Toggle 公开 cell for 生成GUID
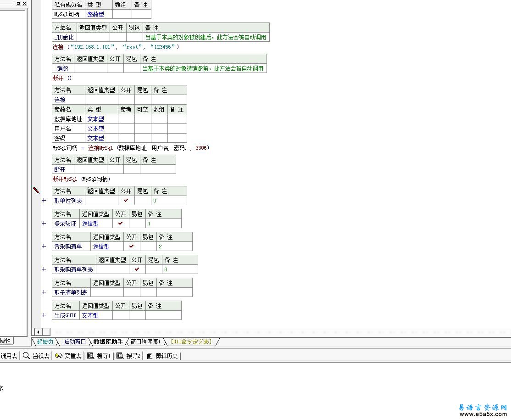 [x=121, y=315]
